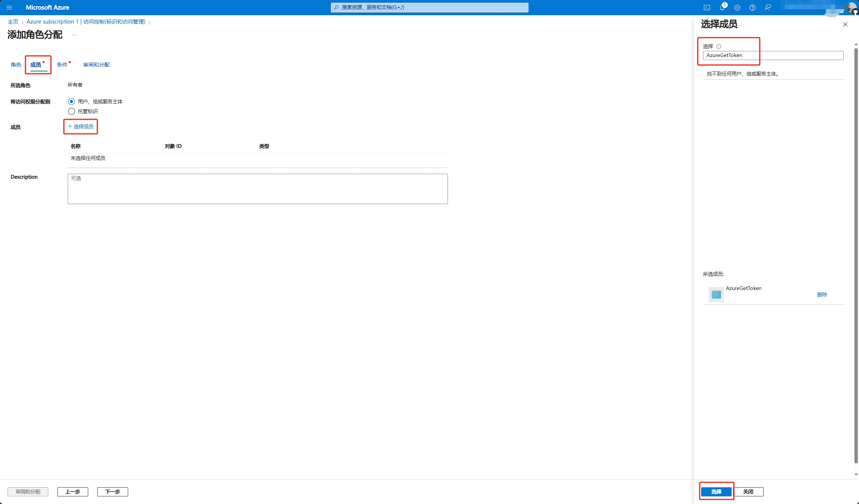Click 删除 next to AzureGetToken

pos(822,295)
